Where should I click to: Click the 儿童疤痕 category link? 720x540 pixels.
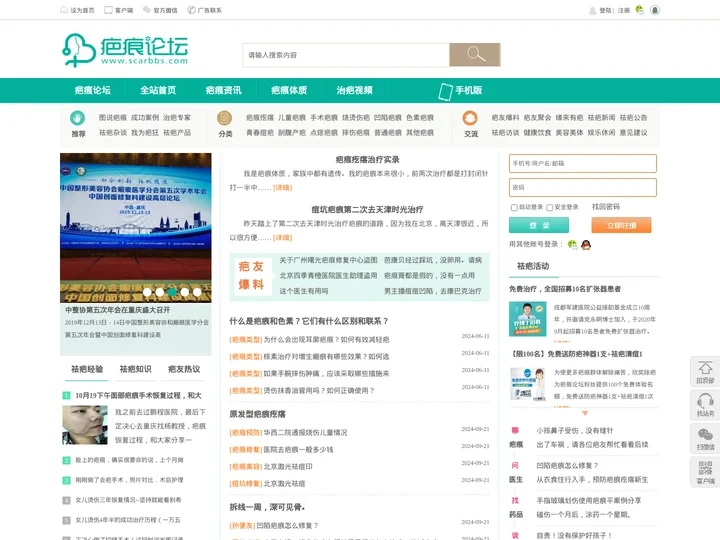point(292,118)
